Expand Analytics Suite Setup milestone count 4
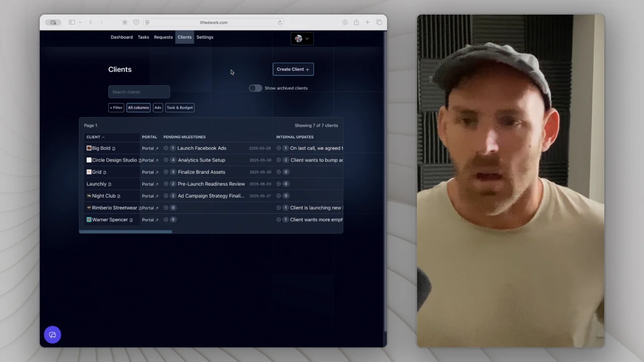This screenshot has height=362, width=644. pos(173,160)
